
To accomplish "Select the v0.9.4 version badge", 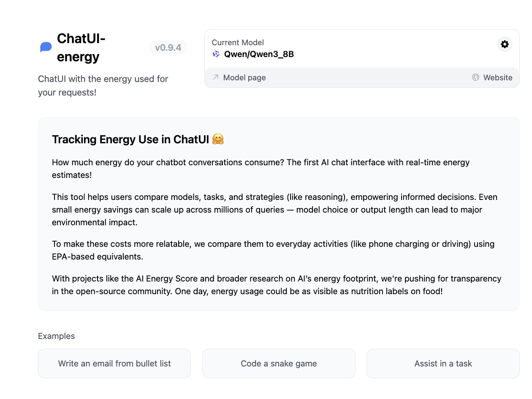I will click(168, 47).
